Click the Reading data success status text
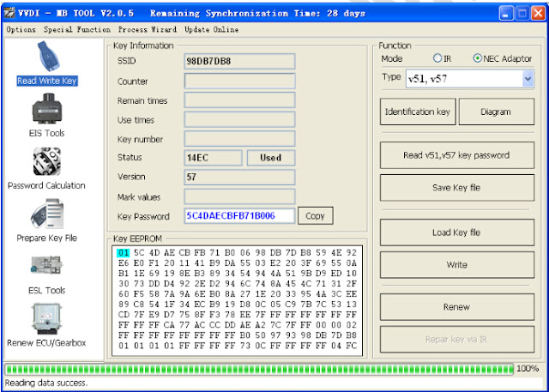Viewport: 549px width, 392px height. 46,383
